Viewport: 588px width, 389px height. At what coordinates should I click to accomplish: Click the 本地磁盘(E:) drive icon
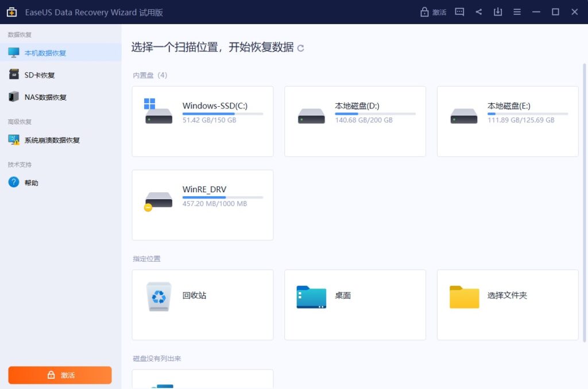pos(464,116)
